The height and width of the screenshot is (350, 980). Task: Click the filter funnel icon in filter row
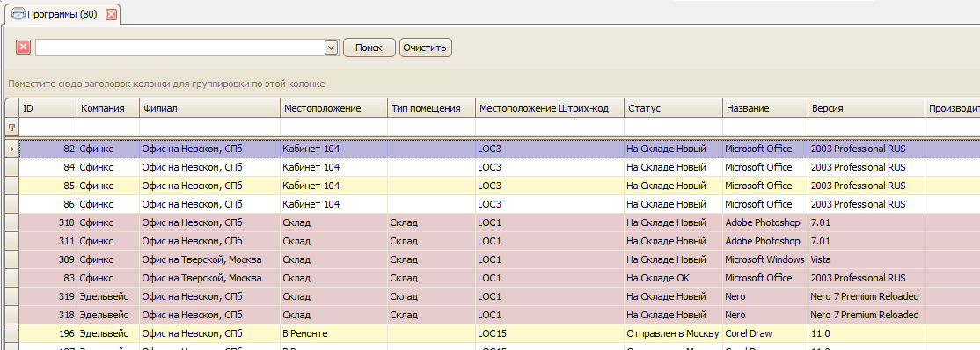pyautogui.click(x=11, y=128)
